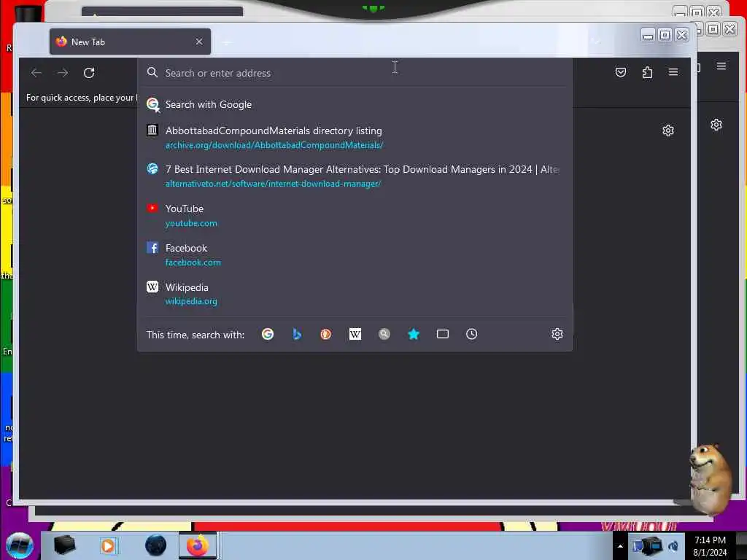Open search settings gear in dropdown
This screenshot has height=560, width=747.
557,334
